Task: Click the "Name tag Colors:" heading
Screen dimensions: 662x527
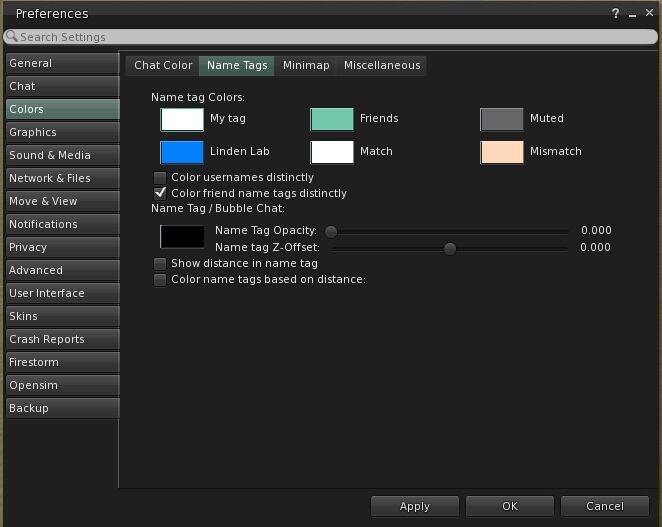Action: coord(198,98)
